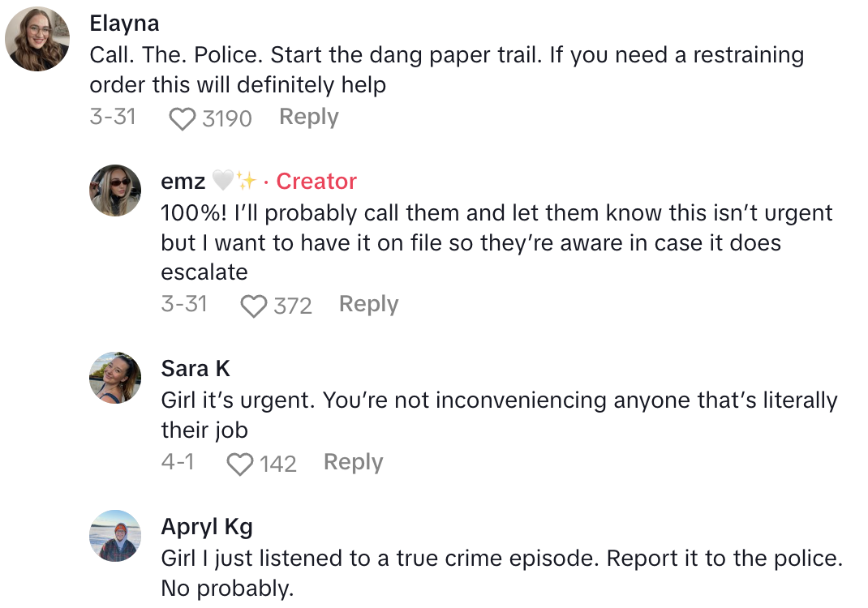The height and width of the screenshot is (608, 868).
Task: Like Sara K's comment using the heart
Action: (x=239, y=464)
